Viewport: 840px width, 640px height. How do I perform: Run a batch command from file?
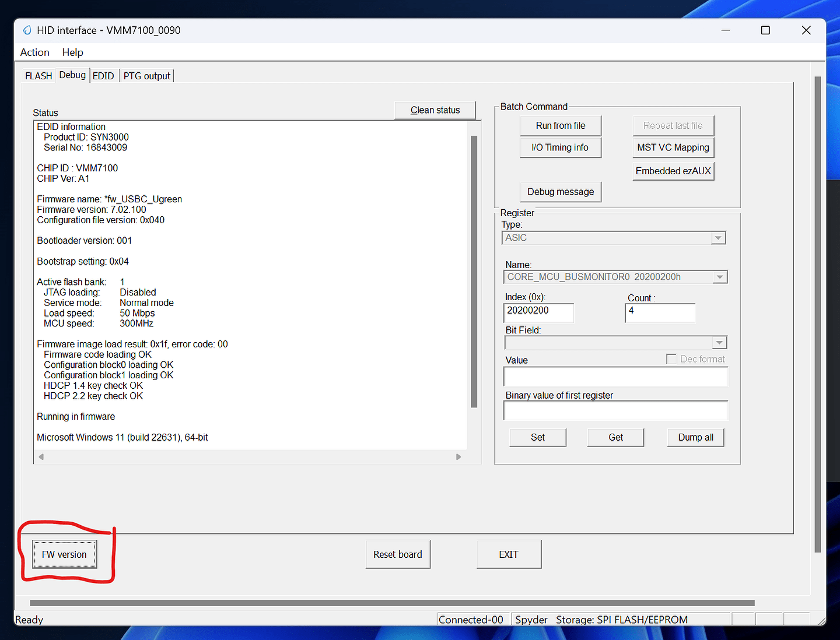click(x=561, y=125)
